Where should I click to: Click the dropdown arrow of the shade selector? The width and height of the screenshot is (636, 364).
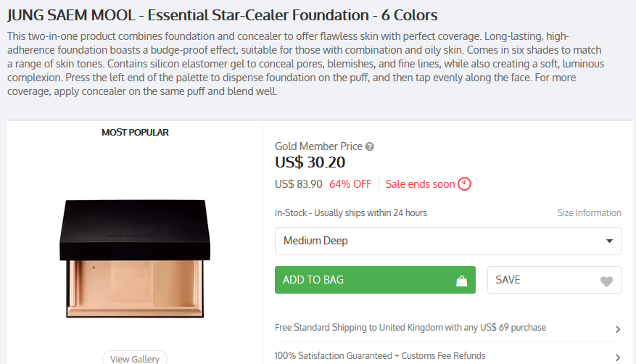click(x=609, y=241)
